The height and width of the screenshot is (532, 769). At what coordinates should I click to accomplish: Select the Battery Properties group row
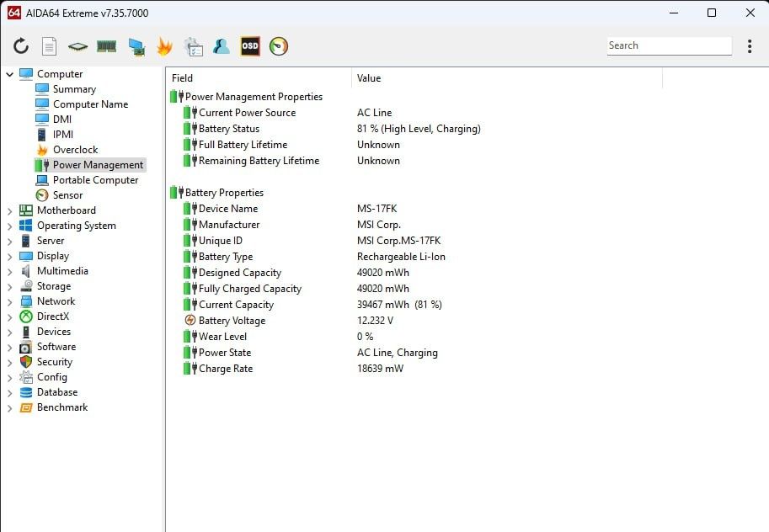[216, 193]
